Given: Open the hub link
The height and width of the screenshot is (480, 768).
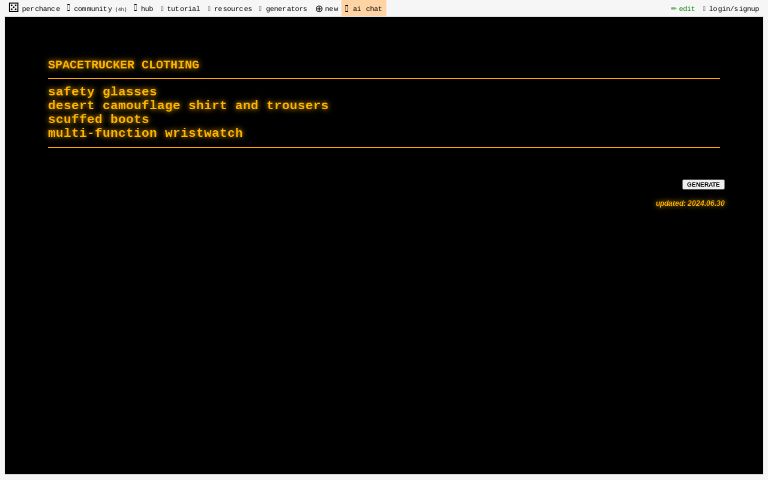Looking at the screenshot, I should [x=146, y=9].
